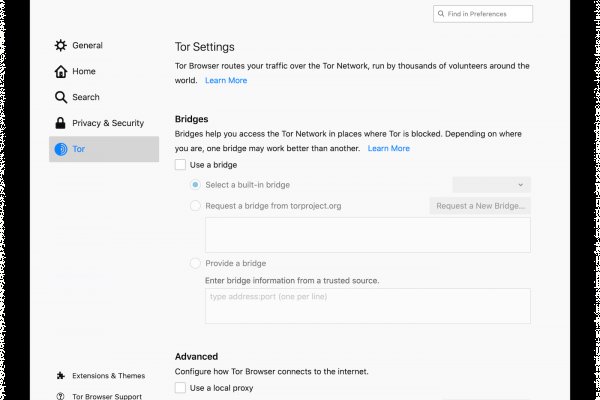This screenshot has height=400, width=600.
Task: Open Learn More link under Tor Settings
Action: tap(226, 80)
